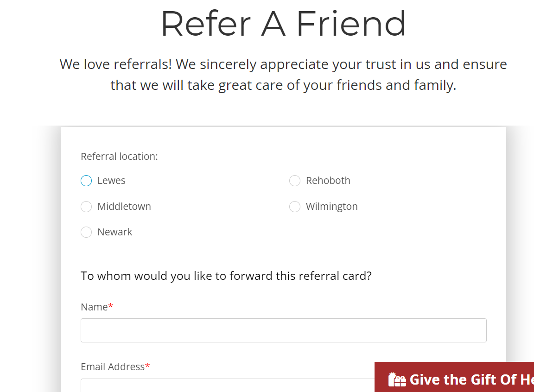Select the Lewes radio button
Screen dimensions: 534x392
click(86, 181)
